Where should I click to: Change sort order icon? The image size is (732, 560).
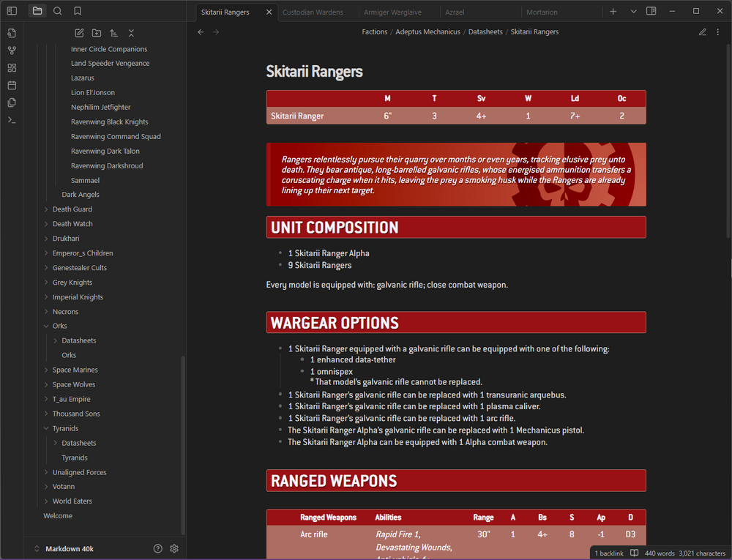(x=114, y=33)
